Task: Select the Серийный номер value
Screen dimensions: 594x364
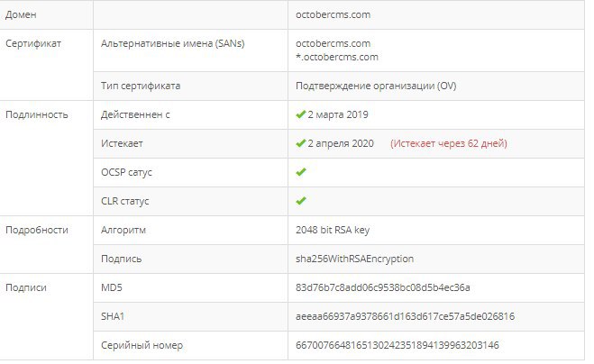Action: pyautogui.click(x=397, y=345)
